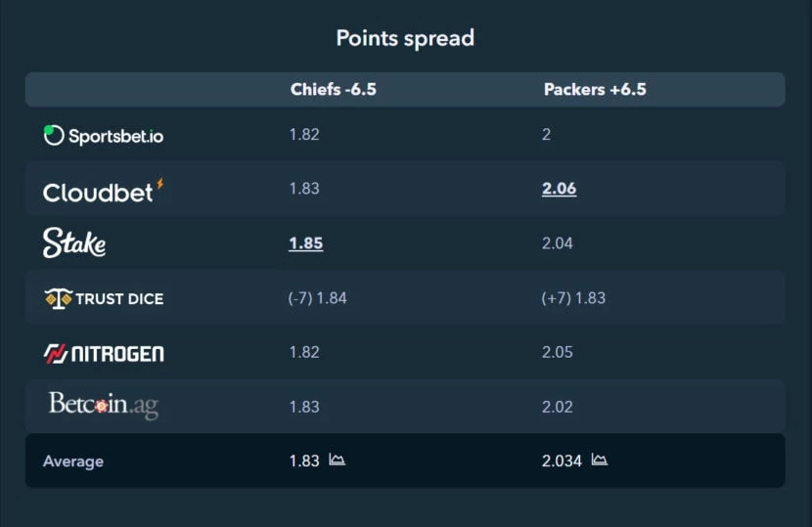Select Nitrogen Packers odds 2.05
This screenshot has width=812, height=527.
tap(558, 353)
